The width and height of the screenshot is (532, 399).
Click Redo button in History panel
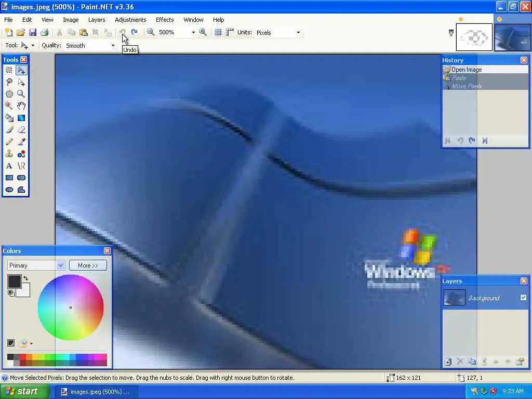point(472,140)
